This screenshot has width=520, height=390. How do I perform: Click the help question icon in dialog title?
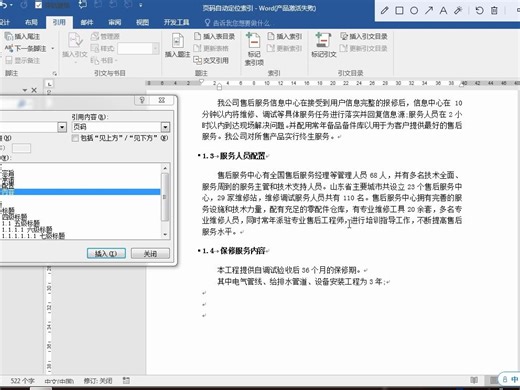pos(142,100)
